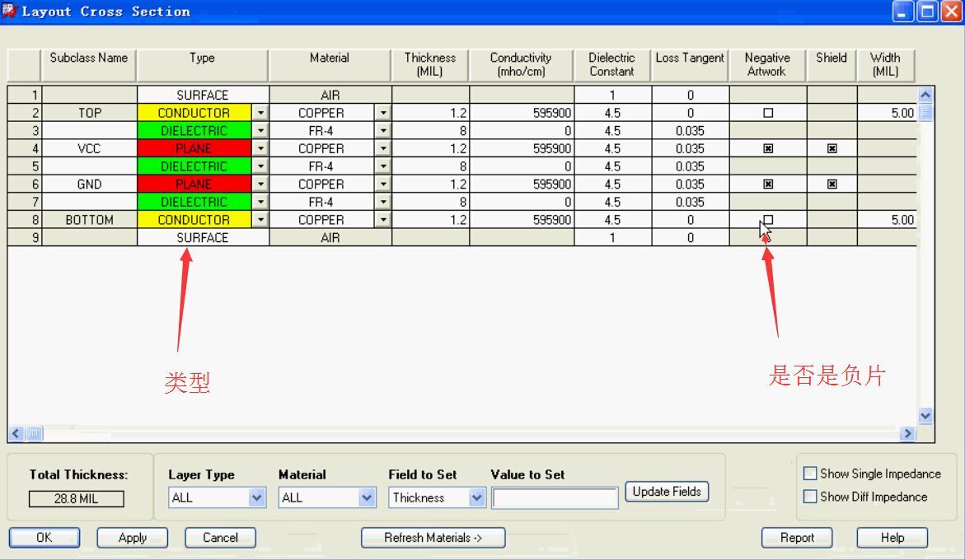This screenshot has height=560, width=965.
Task: Select green DIELECTRIC type cell in row 7
Action: pos(194,203)
